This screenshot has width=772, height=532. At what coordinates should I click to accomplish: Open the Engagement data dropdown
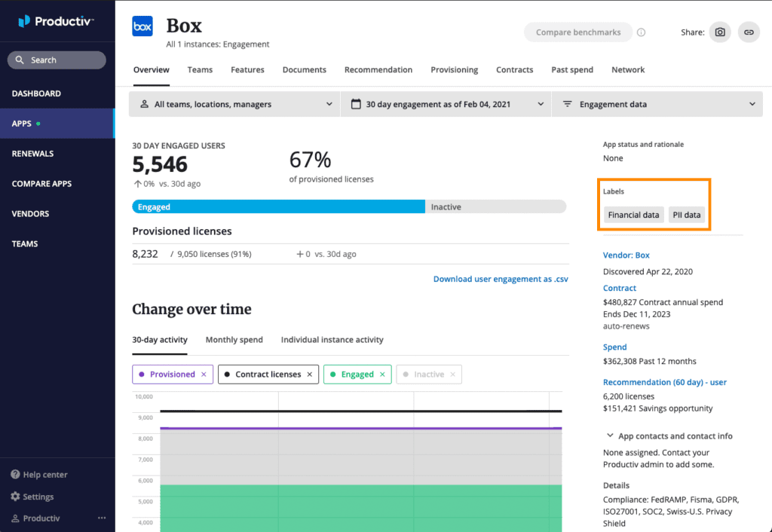(x=657, y=104)
